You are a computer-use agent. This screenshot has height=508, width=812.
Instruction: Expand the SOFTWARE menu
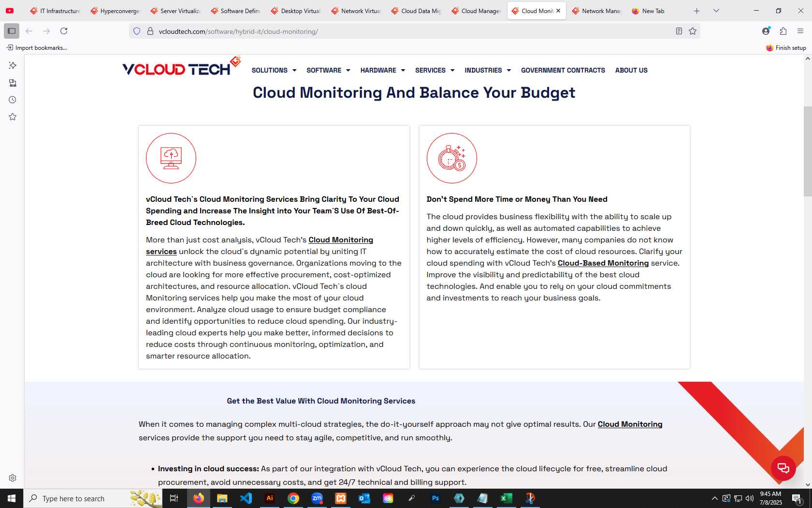pos(328,70)
